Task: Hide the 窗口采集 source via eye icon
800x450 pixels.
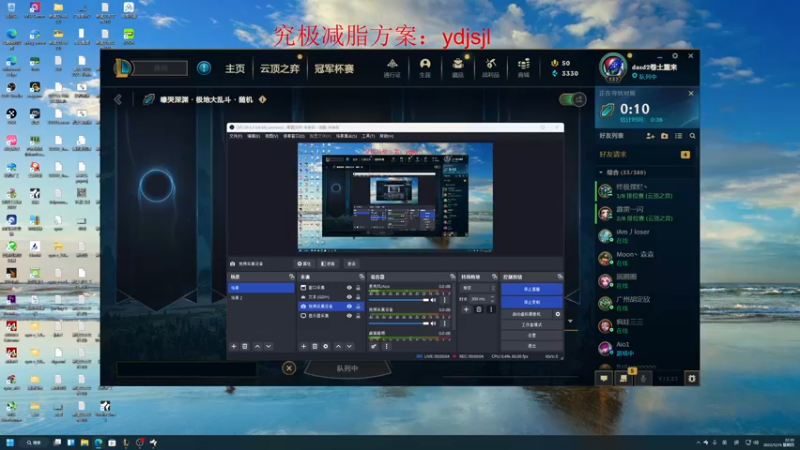Action: [349, 288]
